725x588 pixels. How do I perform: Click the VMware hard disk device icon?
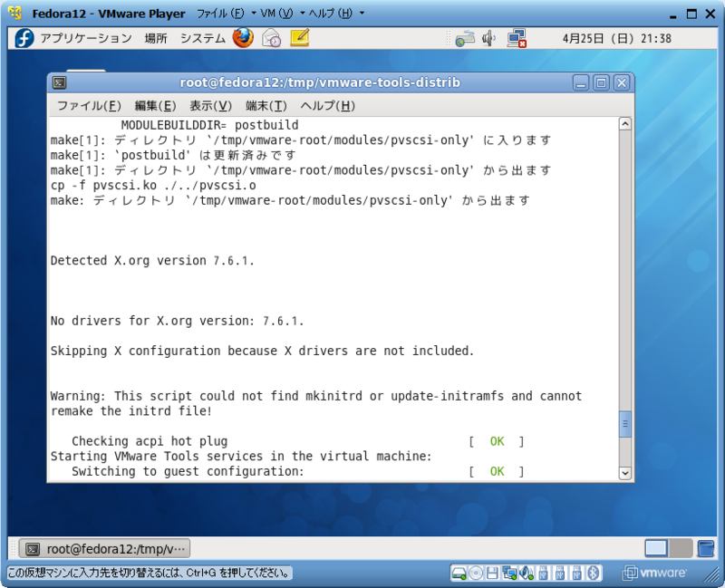pyautogui.click(x=459, y=574)
